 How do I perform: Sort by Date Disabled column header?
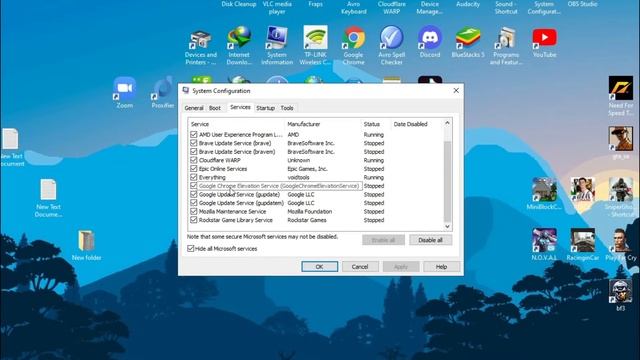point(417,124)
